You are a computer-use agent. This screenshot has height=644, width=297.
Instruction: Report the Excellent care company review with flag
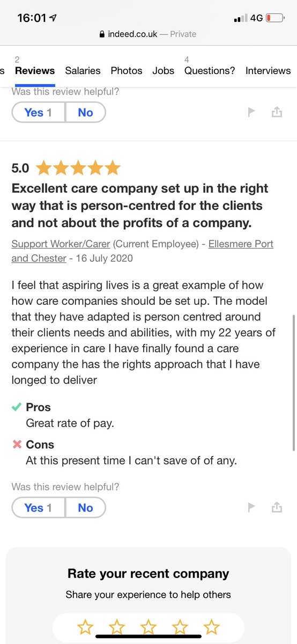[x=251, y=507]
